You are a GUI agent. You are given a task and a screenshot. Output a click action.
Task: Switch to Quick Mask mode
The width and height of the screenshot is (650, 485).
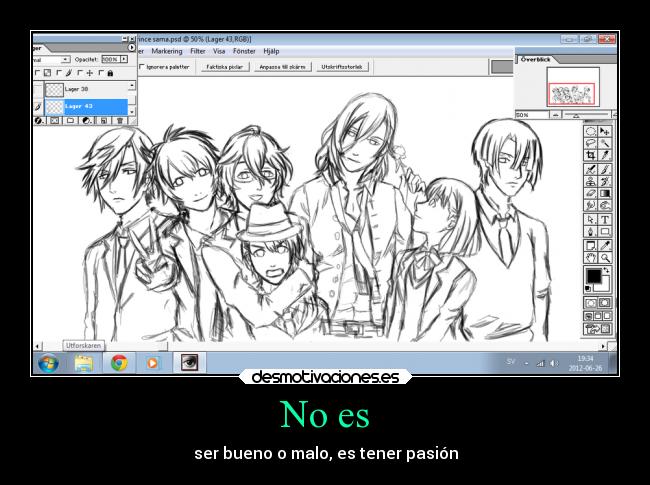[x=605, y=303]
